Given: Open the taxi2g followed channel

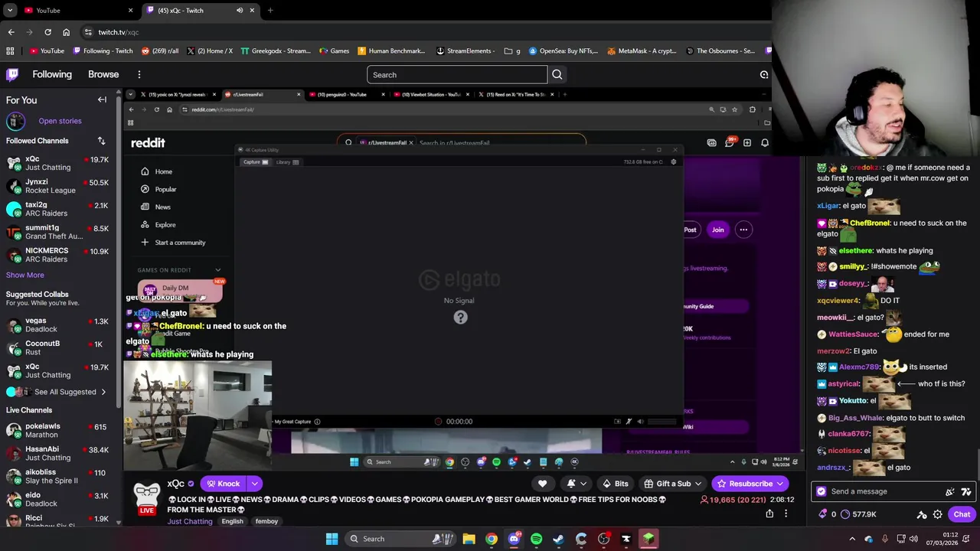Looking at the screenshot, I should click(x=58, y=209).
